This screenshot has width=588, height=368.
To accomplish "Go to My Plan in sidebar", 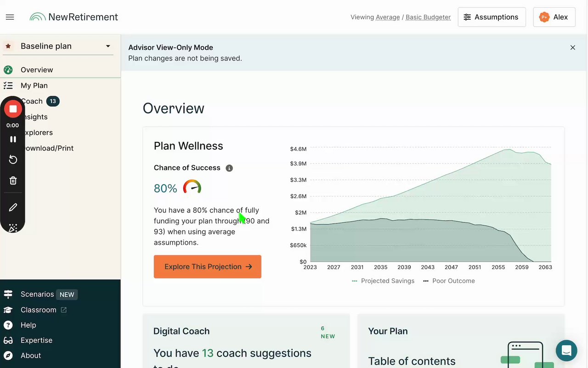I will tap(34, 85).
